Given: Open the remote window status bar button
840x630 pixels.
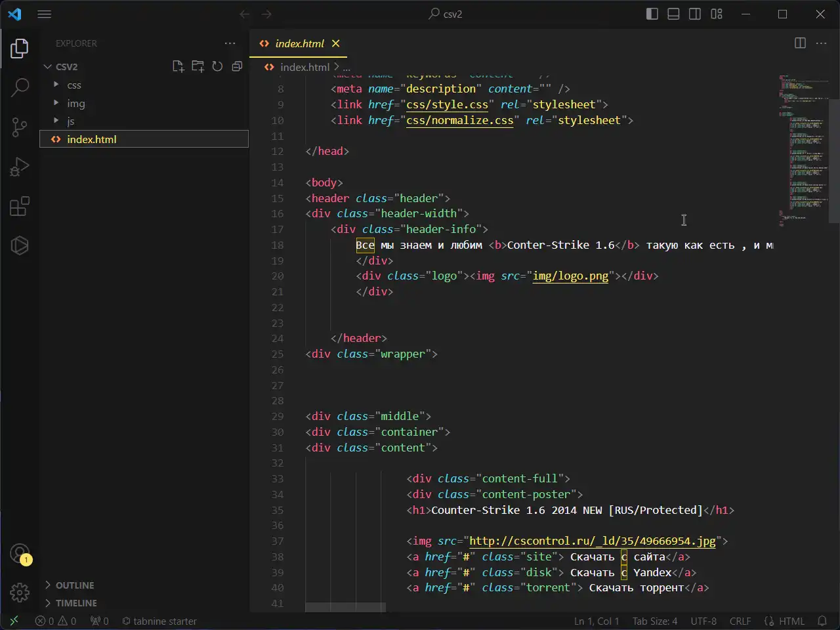Looking at the screenshot, I should coord(14,621).
